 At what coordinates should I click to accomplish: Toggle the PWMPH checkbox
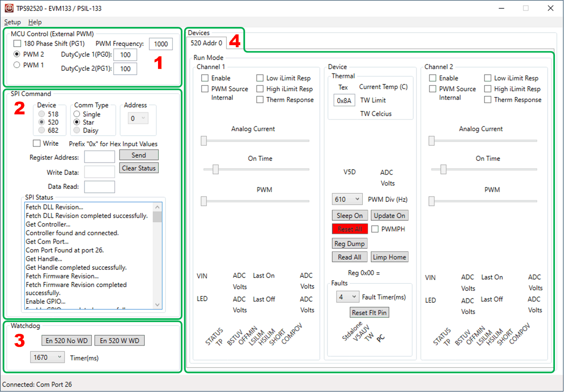(x=375, y=229)
